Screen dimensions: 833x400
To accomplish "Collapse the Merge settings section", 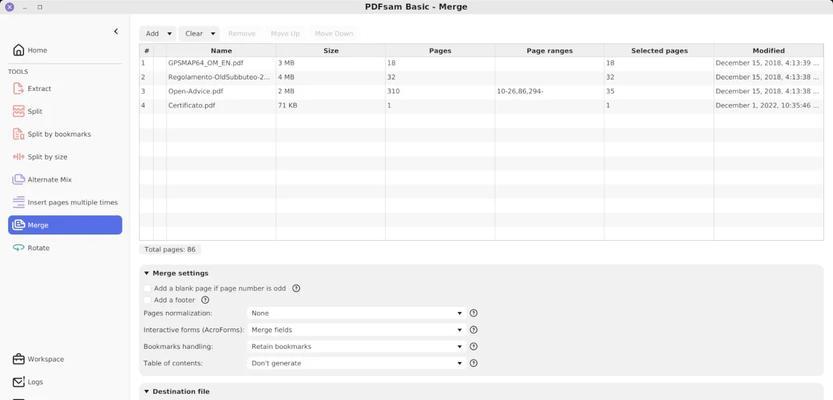I will click(147, 273).
